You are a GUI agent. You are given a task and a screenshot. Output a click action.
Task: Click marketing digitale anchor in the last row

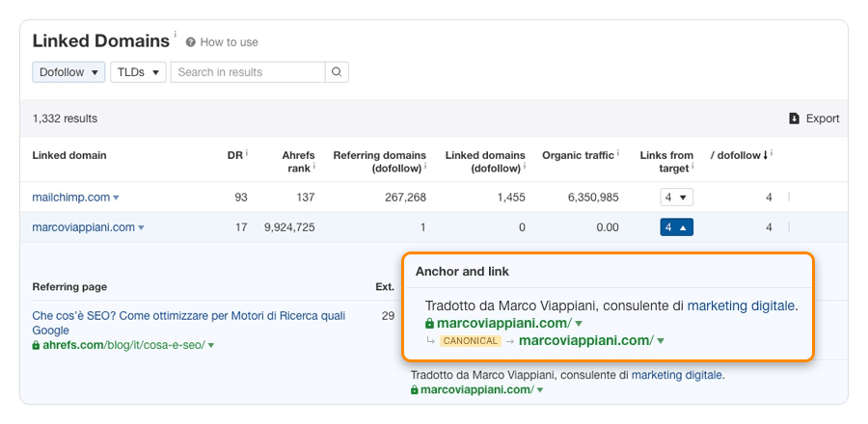pyautogui.click(x=676, y=375)
